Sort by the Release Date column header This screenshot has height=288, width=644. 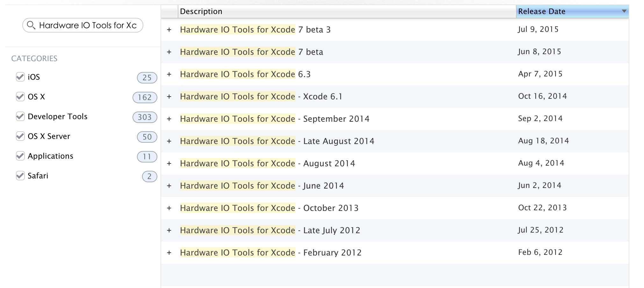click(x=572, y=11)
